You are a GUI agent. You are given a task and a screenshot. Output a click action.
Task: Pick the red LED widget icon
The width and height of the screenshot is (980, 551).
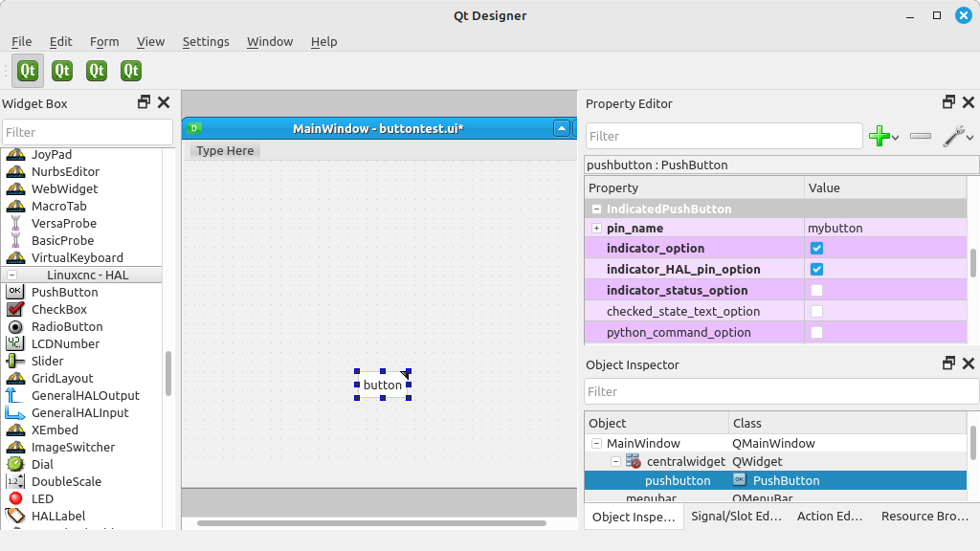coord(15,498)
